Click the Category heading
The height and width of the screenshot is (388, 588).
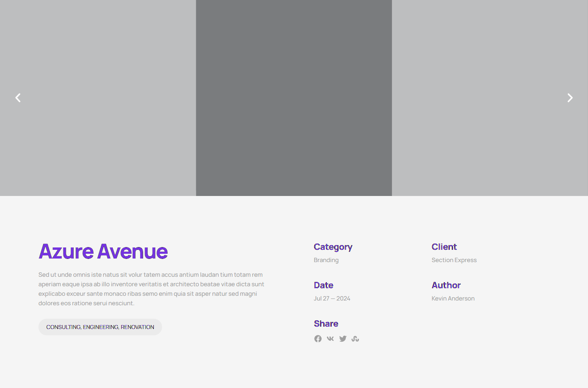pyautogui.click(x=333, y=247)
